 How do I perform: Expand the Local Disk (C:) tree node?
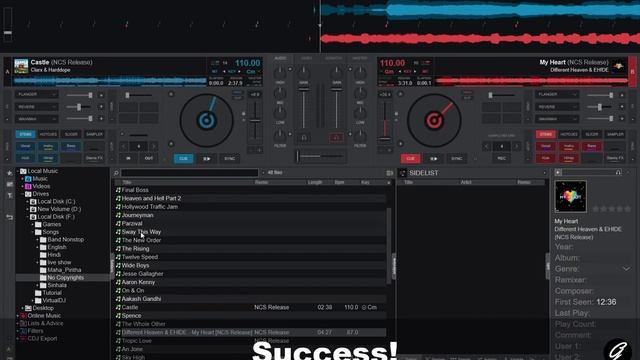click(x=28, y=202)
